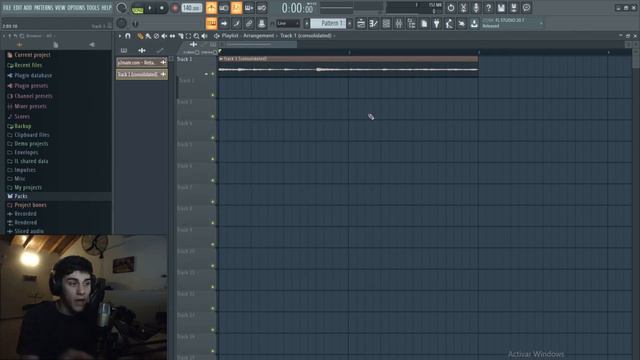Open the ADD menu
The width and height of the screenshot is (640, 360).
coord(28,8)
